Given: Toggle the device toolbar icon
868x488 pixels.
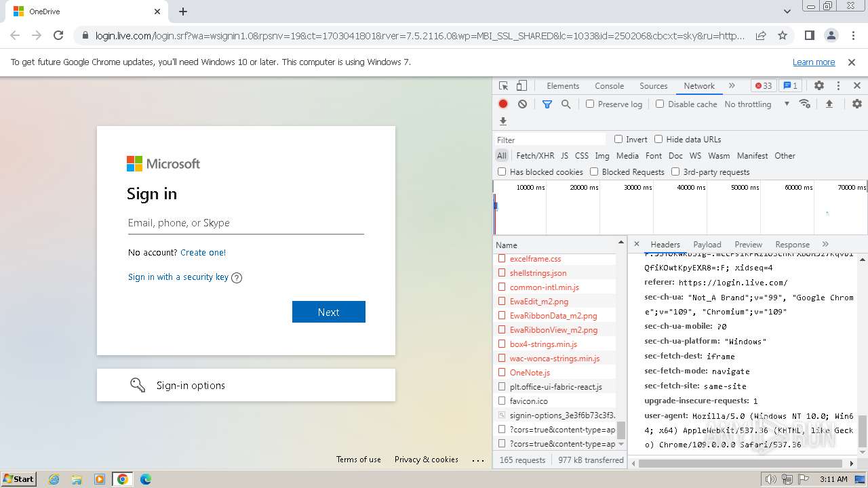Looking at the screenshot, I should [521, 86].
